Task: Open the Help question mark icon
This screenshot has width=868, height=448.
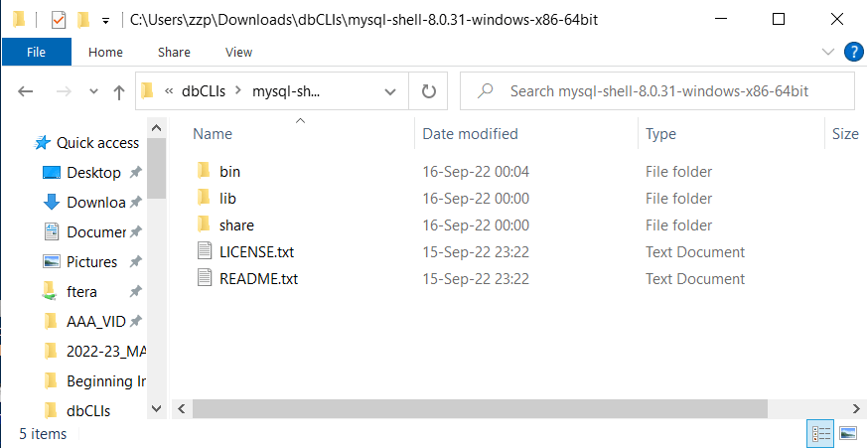Action: coord(854,52)
